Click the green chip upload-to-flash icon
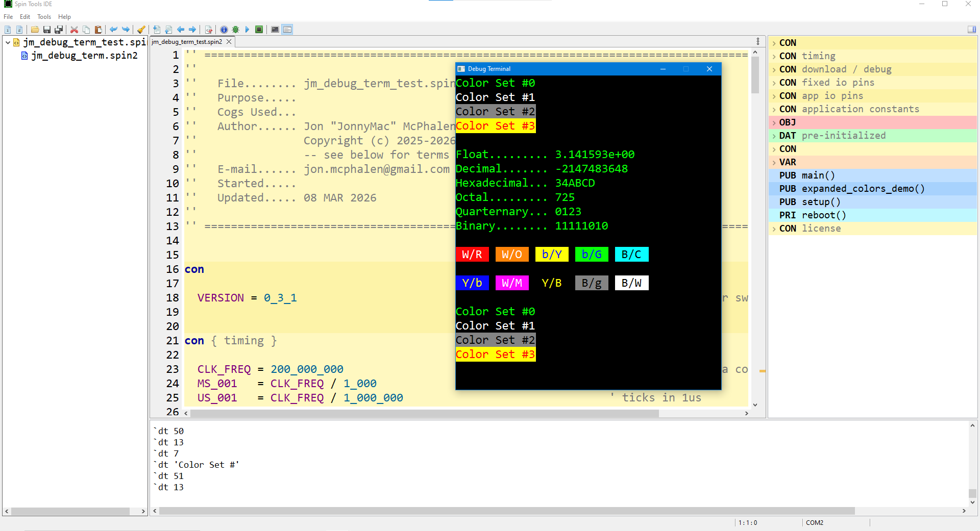980x531 pixels. (x=259, y=30)
